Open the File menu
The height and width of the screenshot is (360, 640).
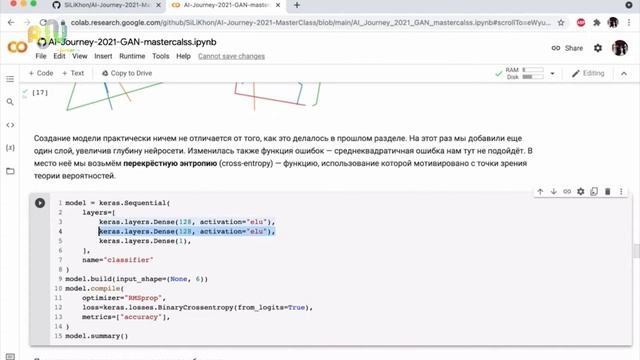click(x=41, y=56)
